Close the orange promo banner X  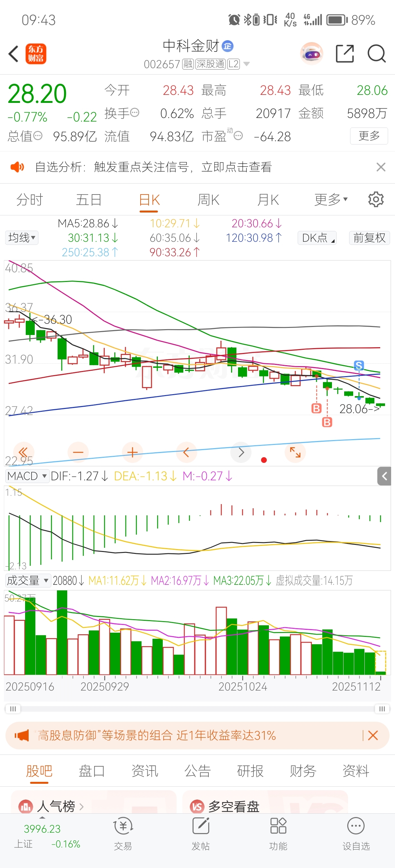coord(373,735)
